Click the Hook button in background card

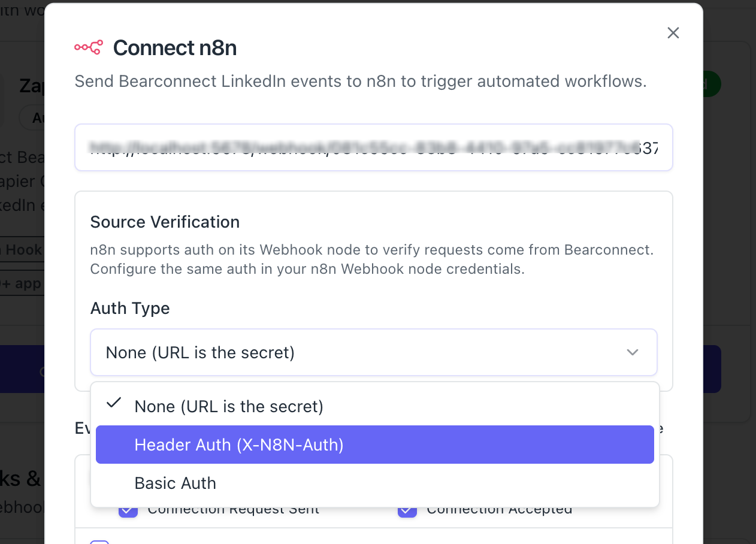tap(22, 250)
